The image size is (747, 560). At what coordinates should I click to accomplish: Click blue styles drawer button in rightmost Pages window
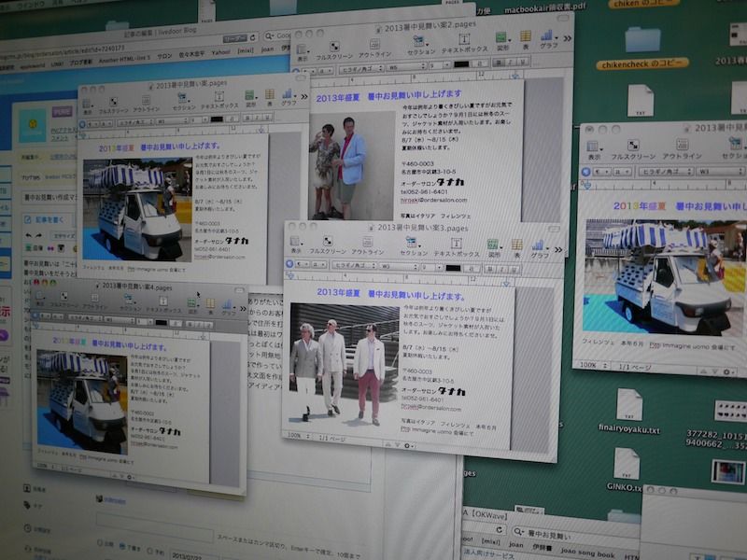[x=585, y=172]
